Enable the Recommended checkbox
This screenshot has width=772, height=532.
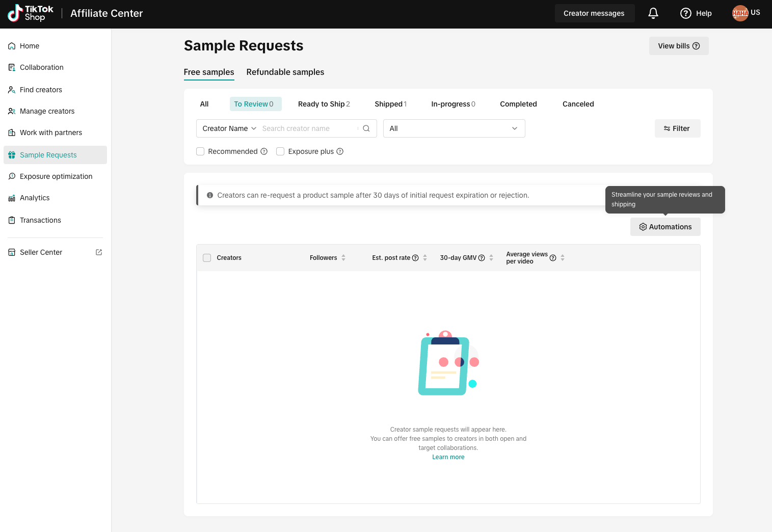coord(200,151)
